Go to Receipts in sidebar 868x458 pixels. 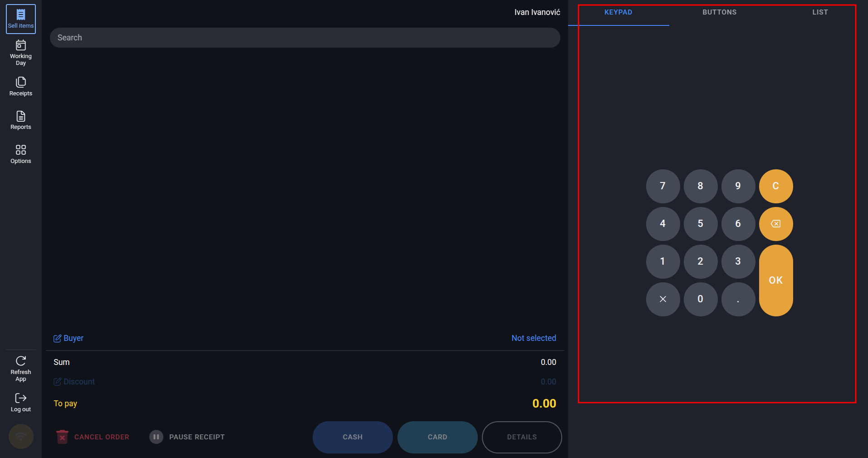(21, 87)
